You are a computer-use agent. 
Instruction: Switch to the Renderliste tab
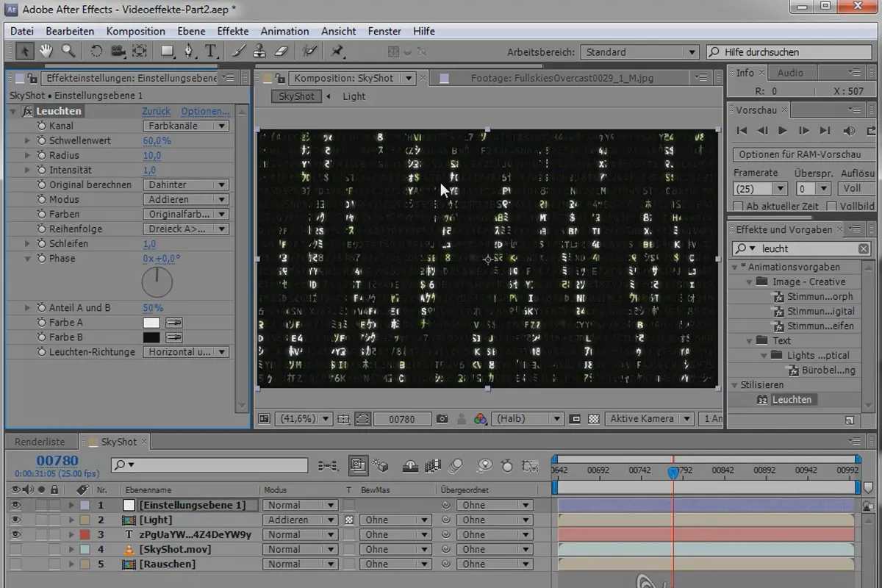40,442
